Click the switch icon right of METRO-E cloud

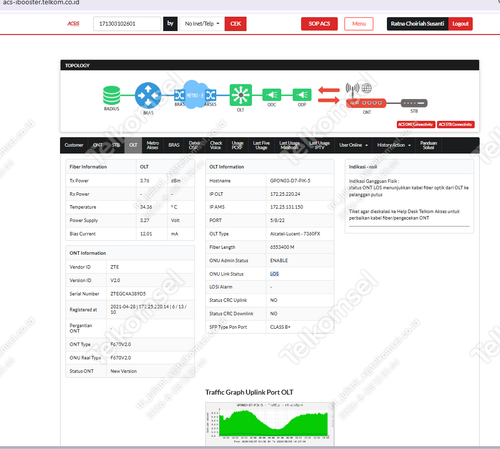coord(211,96)
